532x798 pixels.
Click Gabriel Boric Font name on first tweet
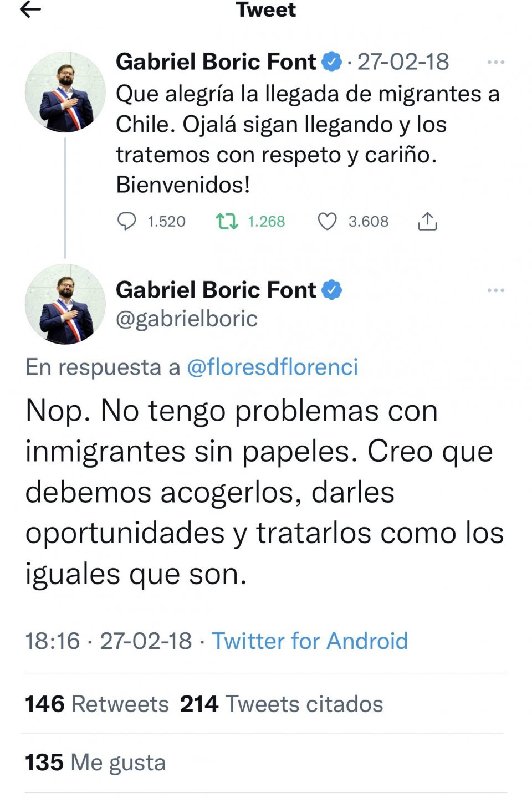coord(216,62)
